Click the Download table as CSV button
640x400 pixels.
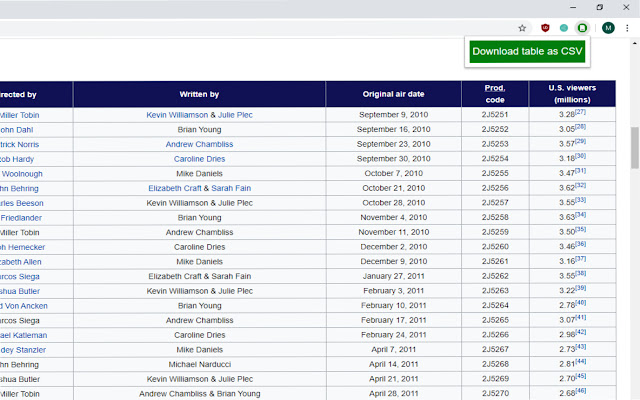coord(528,51)
